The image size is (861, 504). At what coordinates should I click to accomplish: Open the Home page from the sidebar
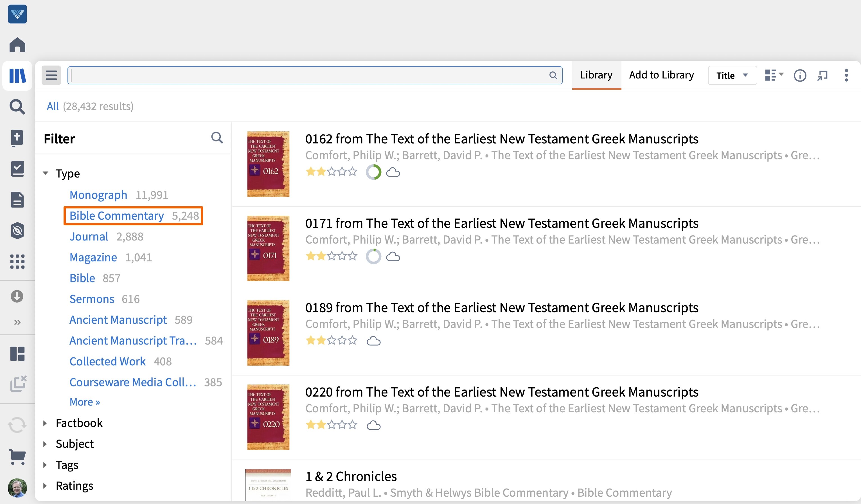click(x=17, y=44)
